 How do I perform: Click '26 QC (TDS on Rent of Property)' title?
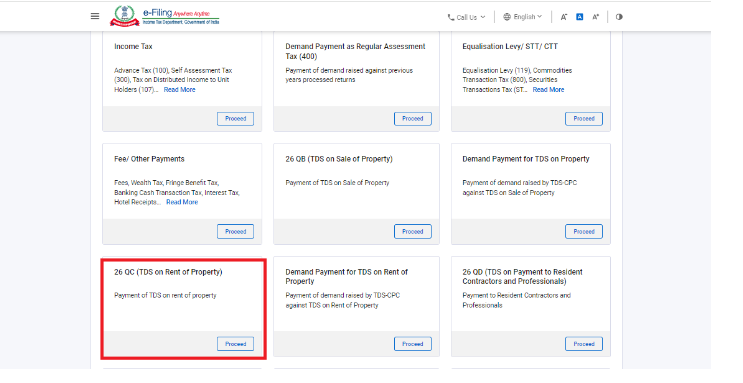point(168,272)
